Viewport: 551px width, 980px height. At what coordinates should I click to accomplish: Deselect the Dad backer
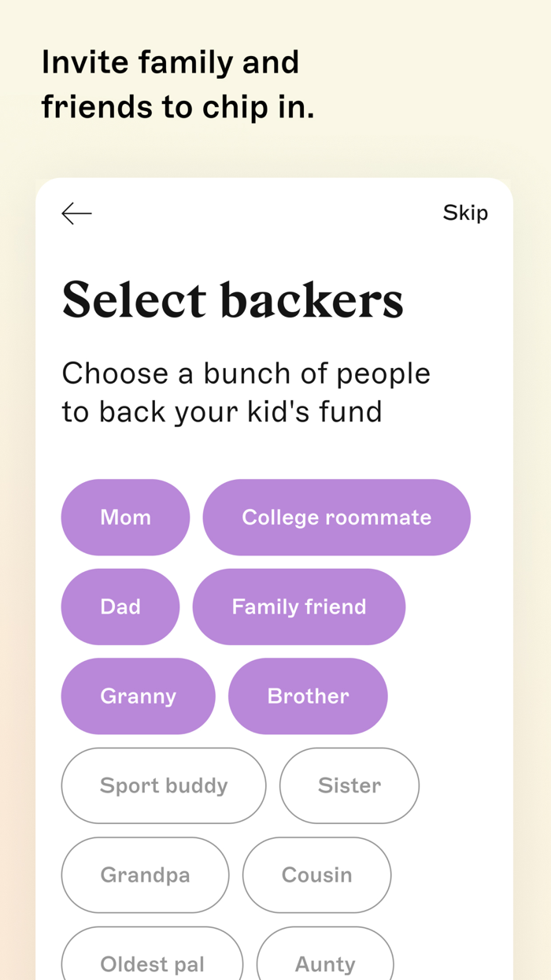point(120,607)
